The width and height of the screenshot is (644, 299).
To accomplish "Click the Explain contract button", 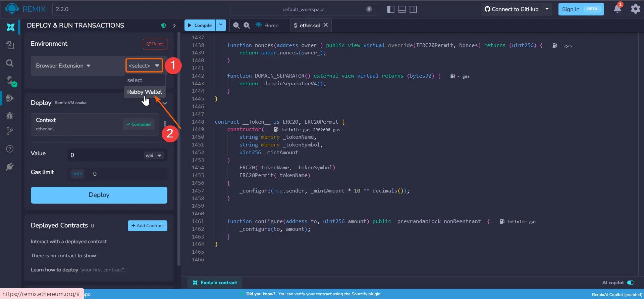I will coord(215,283).
